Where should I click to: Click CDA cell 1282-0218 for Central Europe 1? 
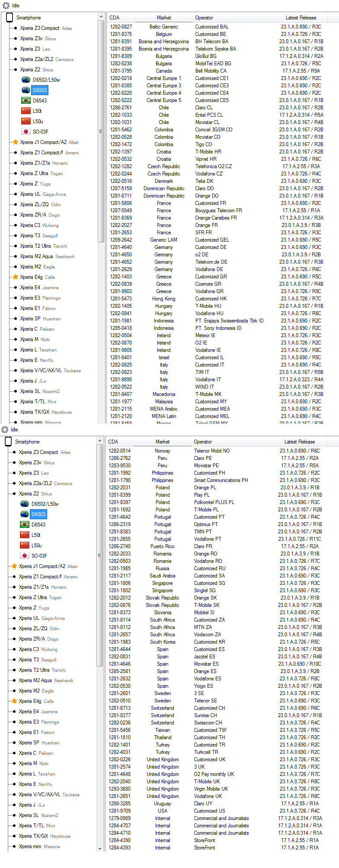(121, 78)
